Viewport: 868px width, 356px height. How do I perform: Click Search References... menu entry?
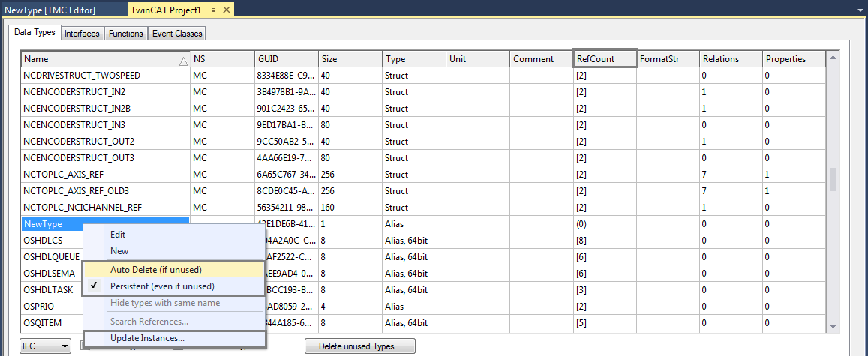click(174, 322)
